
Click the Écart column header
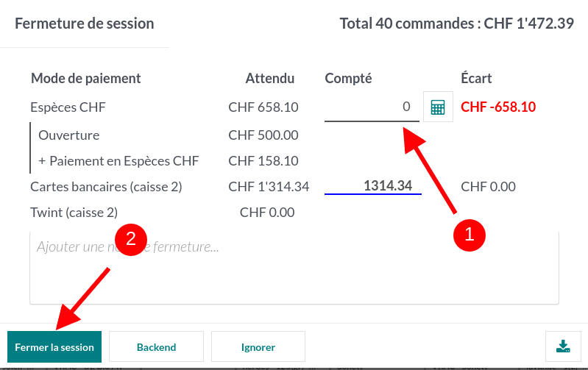476,78
